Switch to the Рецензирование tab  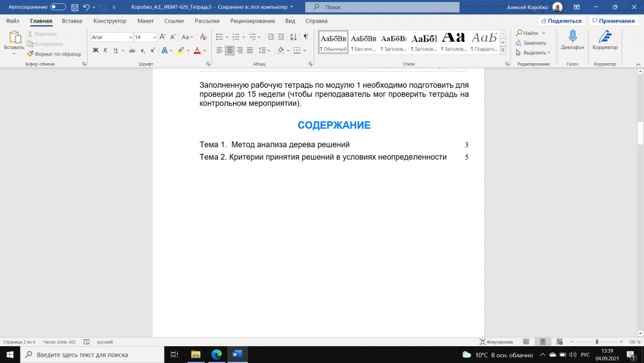click(253, 21)
